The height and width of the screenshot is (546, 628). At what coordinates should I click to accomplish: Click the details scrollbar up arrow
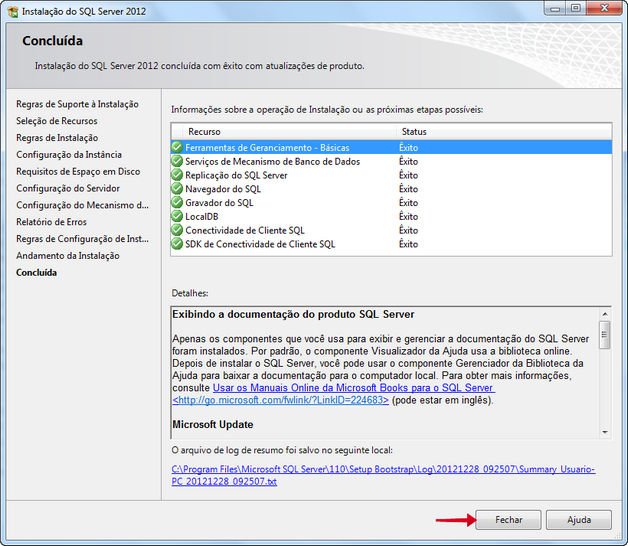tap(605, 314)
